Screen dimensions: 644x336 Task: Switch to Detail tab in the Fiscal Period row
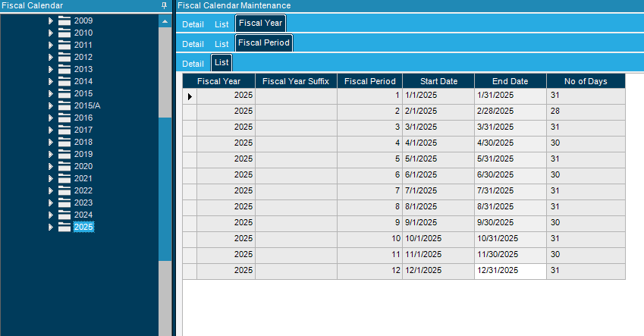tap(193, 44)
